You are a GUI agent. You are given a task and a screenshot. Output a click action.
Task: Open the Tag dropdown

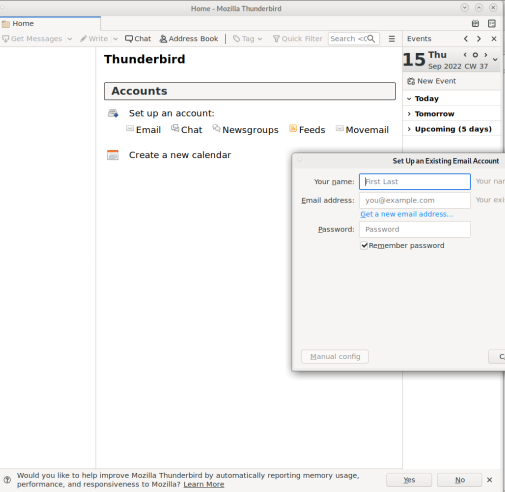pyautogui.click(x=247, y=39)
